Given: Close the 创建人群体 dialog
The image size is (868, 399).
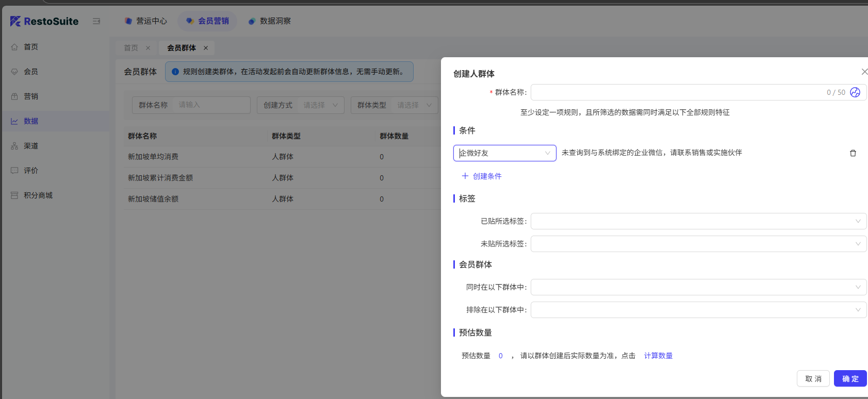Looking at the screenshot, I should [864, 72].
